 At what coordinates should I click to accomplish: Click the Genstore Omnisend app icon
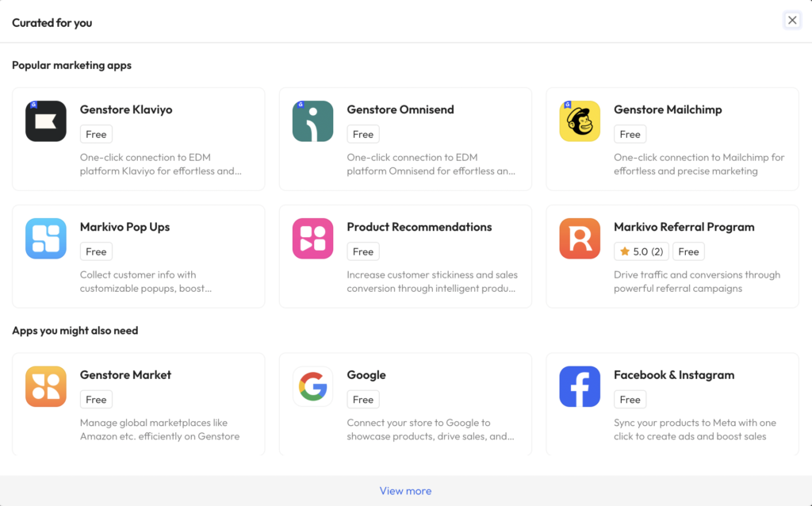[312, 121]
